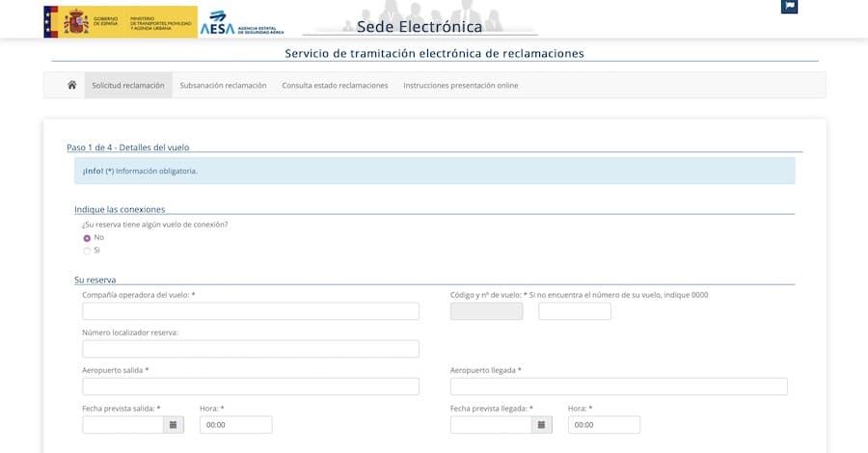Click the Fecha prevista salida date field

[x=123, y=424]
